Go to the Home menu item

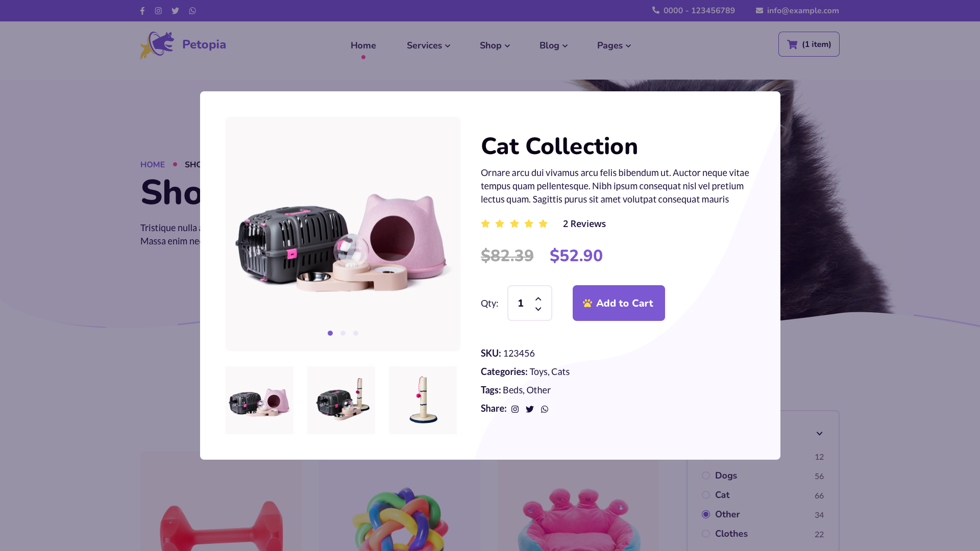tap(363, 45)
